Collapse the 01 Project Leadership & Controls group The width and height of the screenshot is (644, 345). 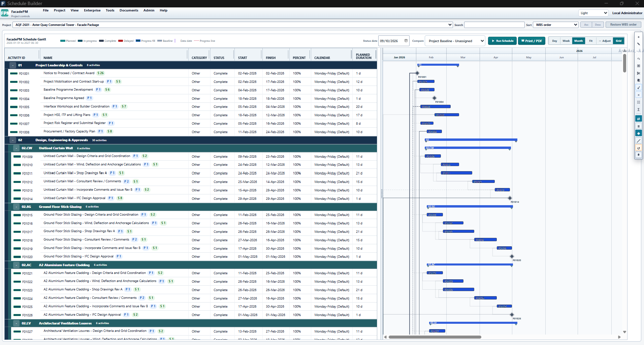[x=12, y=65]
